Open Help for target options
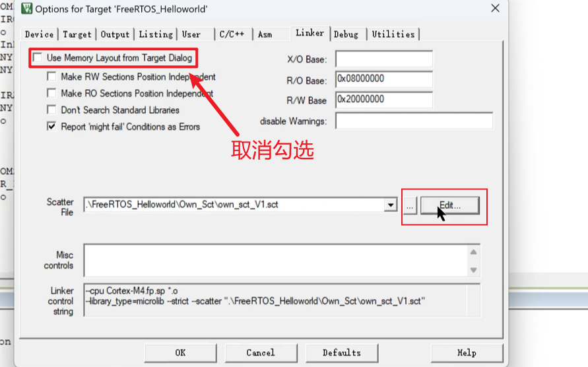Viewport: 588px width, 367px height. coord(467,353)
